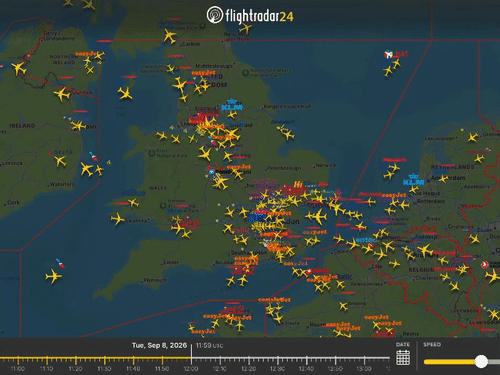Click the Waterford city label
500x375 pixels.
(63, 184)
